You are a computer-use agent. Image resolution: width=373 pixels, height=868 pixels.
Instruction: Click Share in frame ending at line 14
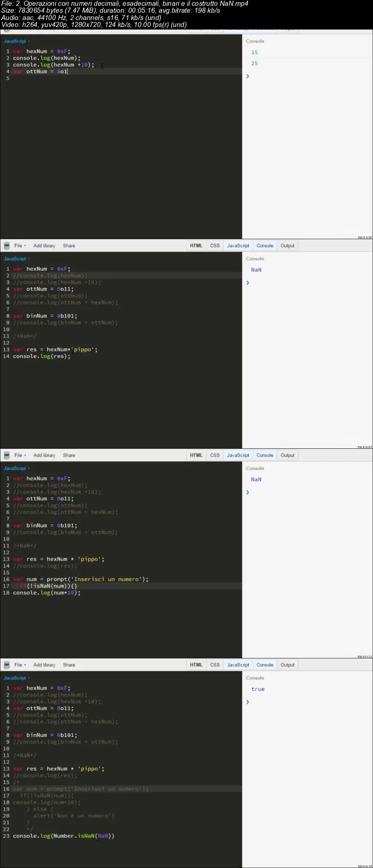(69, 246)
